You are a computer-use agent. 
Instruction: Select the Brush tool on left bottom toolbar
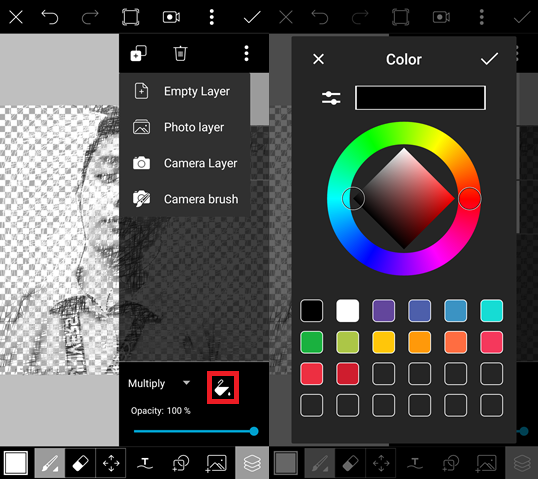(50, 463)
